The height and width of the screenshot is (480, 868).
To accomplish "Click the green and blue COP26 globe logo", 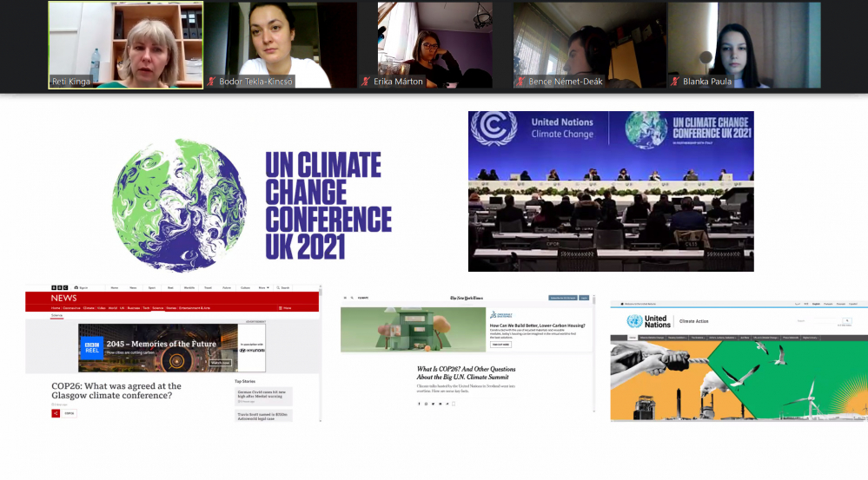I will click(179, 205).
